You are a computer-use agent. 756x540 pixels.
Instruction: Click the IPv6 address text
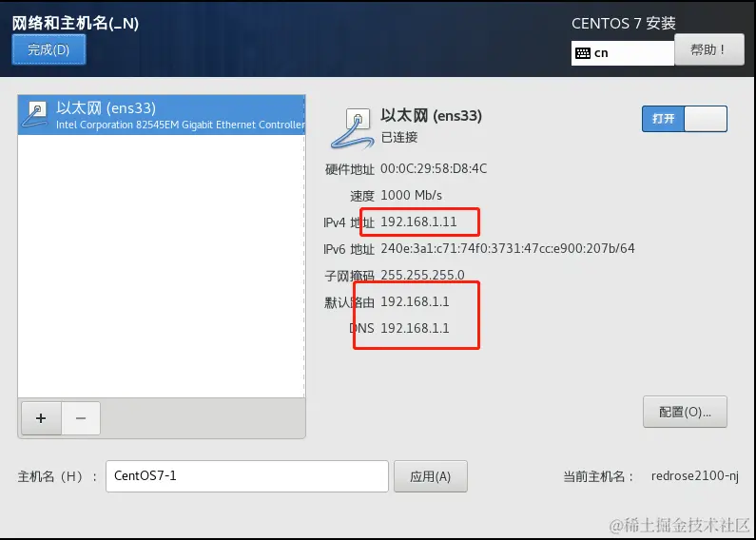tap(508, 249)
